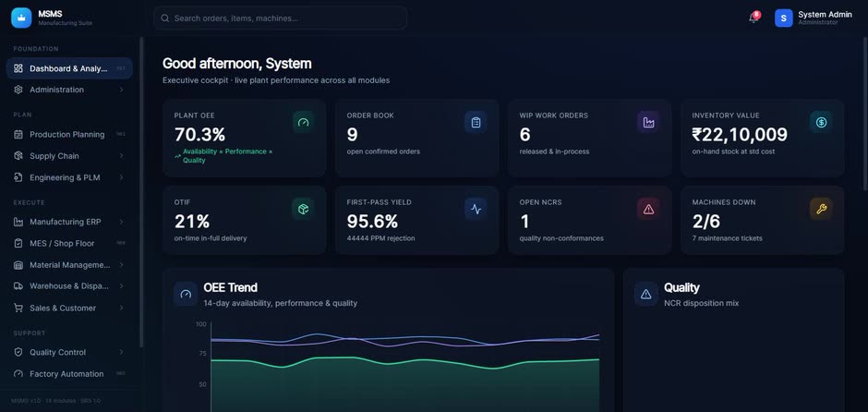Viewport: 868px width, 412px height.
Task: Click the Engineering & PLM file icon
Action: 18,177
